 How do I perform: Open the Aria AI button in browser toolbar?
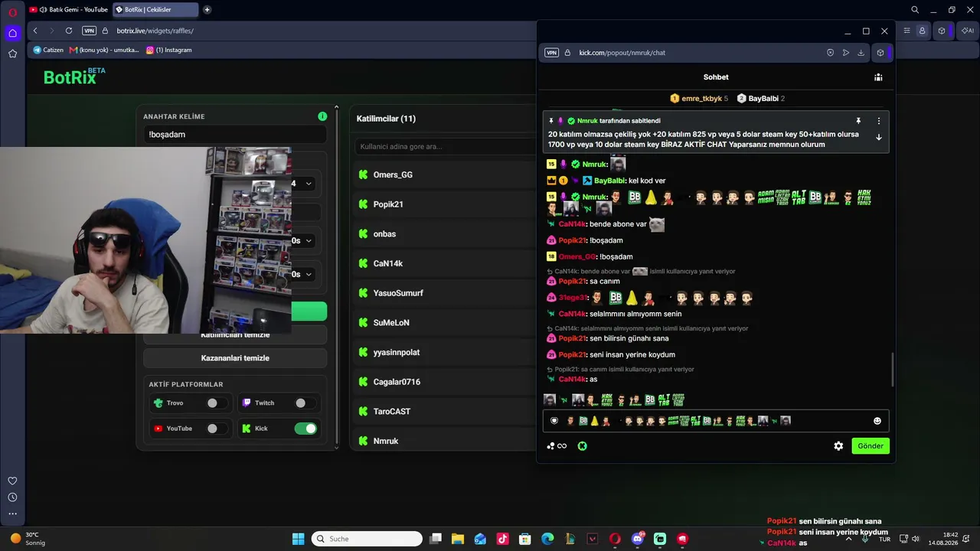click(967, 31)
